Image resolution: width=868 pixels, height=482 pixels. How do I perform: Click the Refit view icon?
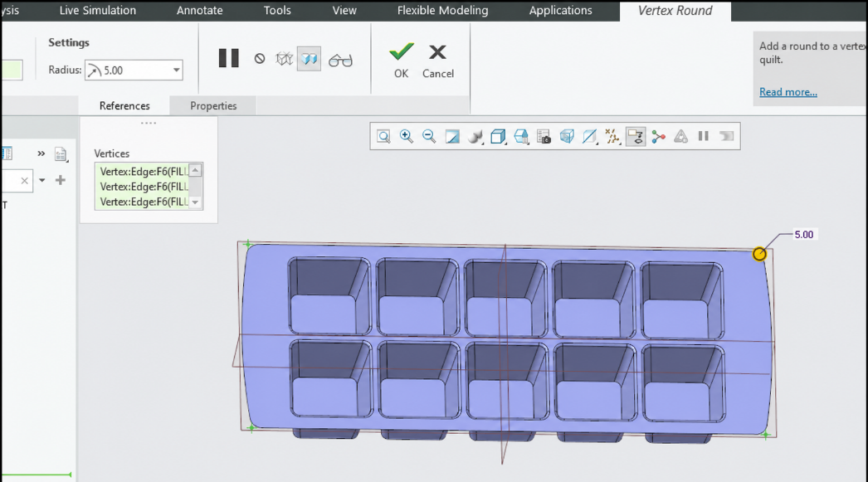[x=383, y=136]
